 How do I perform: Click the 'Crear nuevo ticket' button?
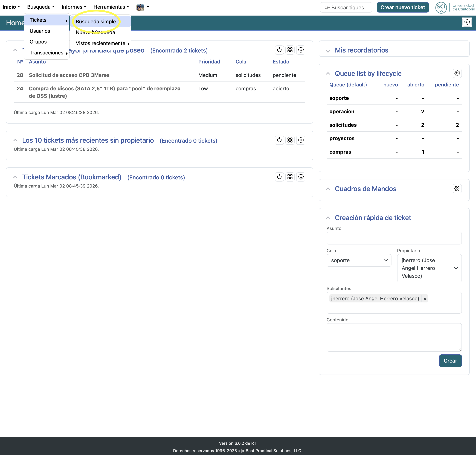(x=402, y=7)
